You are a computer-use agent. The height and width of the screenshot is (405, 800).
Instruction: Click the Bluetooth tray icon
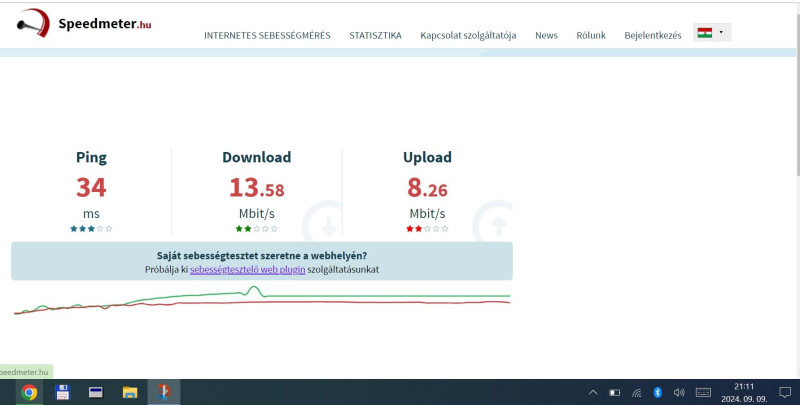click(x=658, y=392)
